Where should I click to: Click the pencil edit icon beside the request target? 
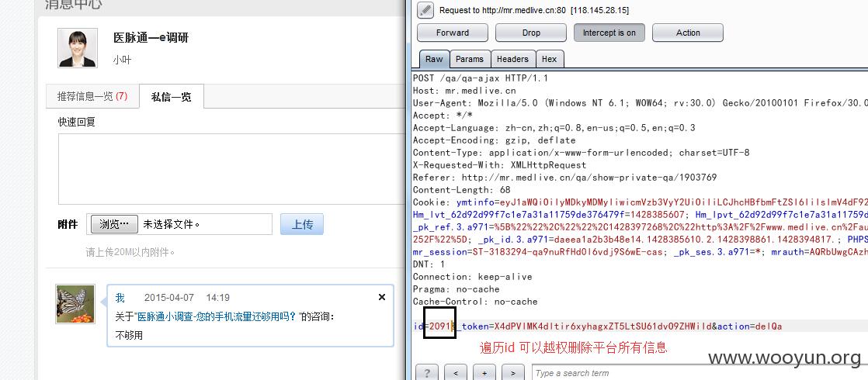425,10
